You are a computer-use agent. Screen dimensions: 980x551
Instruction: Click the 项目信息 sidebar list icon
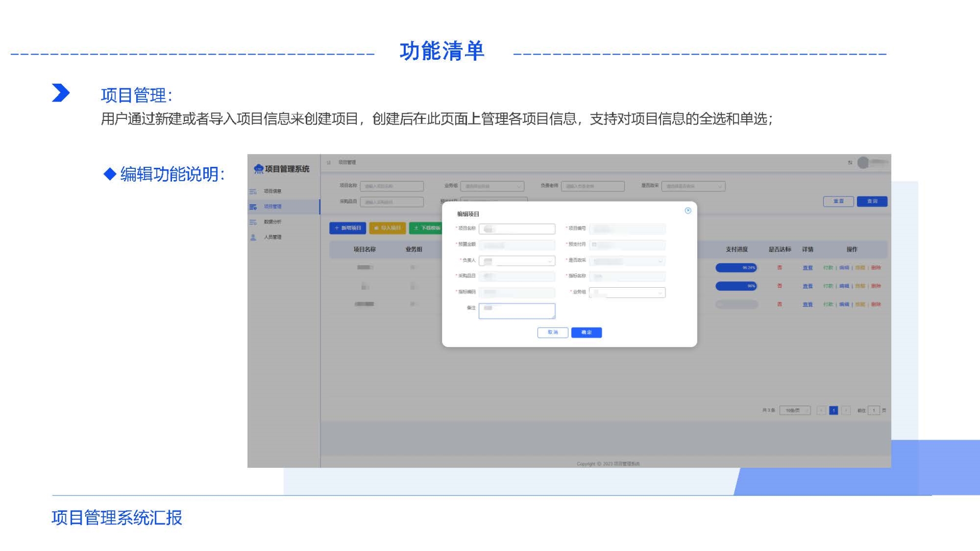pos(253,191)
